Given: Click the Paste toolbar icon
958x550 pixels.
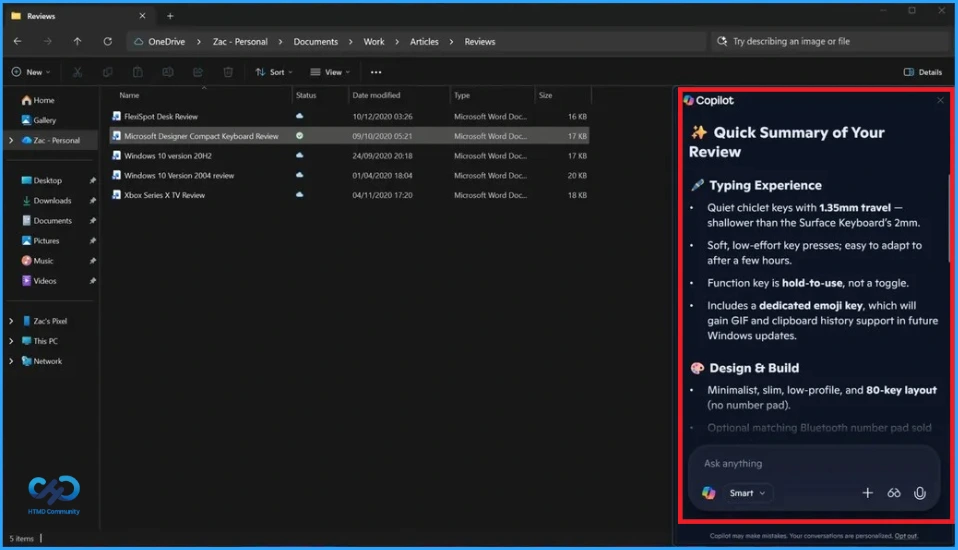Looking at the screenshot, I should 137,72.
